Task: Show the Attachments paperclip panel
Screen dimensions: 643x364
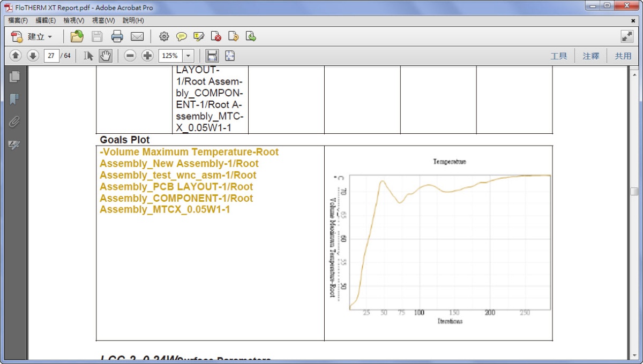Action: tap(14, 120)
